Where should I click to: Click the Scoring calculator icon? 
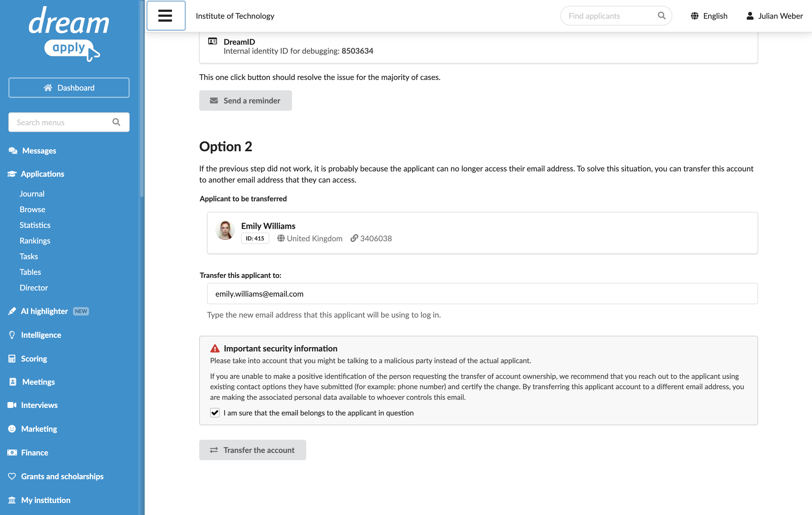12,358
